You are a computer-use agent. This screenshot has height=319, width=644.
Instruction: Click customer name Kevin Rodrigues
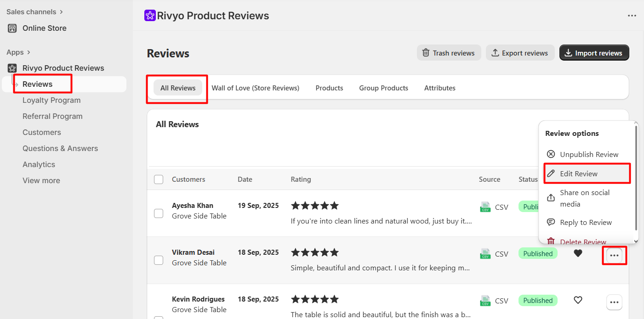pos(198,299)
